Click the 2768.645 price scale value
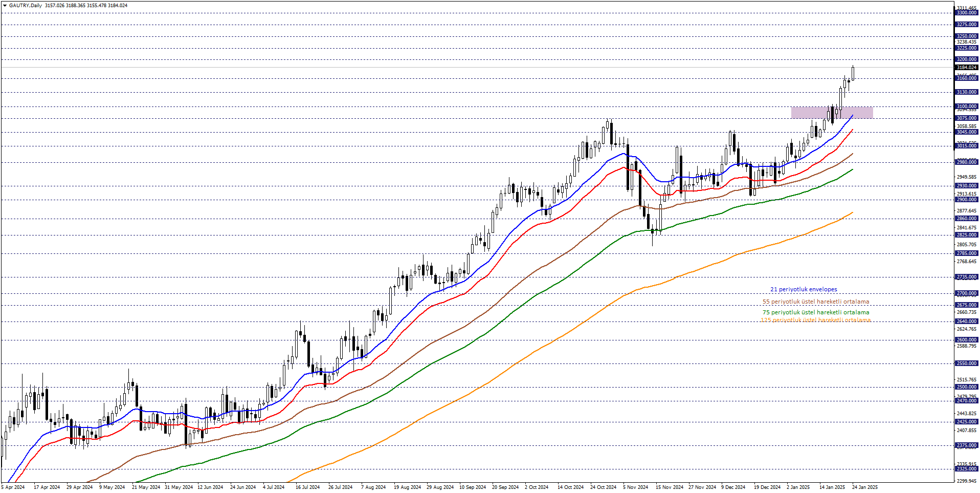Screen dimensions: 980x493 coord(967,262)
